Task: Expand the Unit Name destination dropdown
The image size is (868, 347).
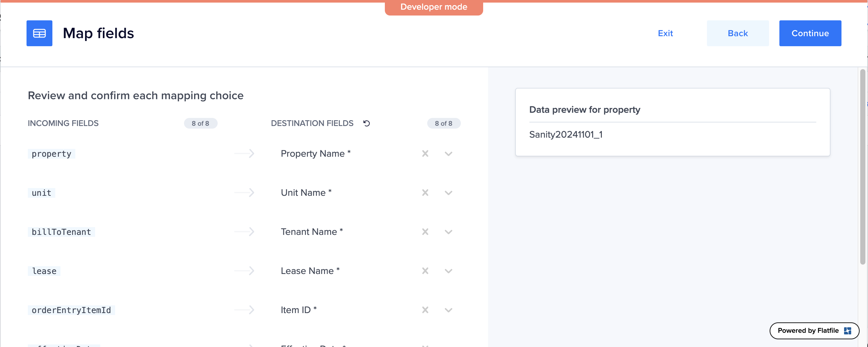Action: [448, 193]
